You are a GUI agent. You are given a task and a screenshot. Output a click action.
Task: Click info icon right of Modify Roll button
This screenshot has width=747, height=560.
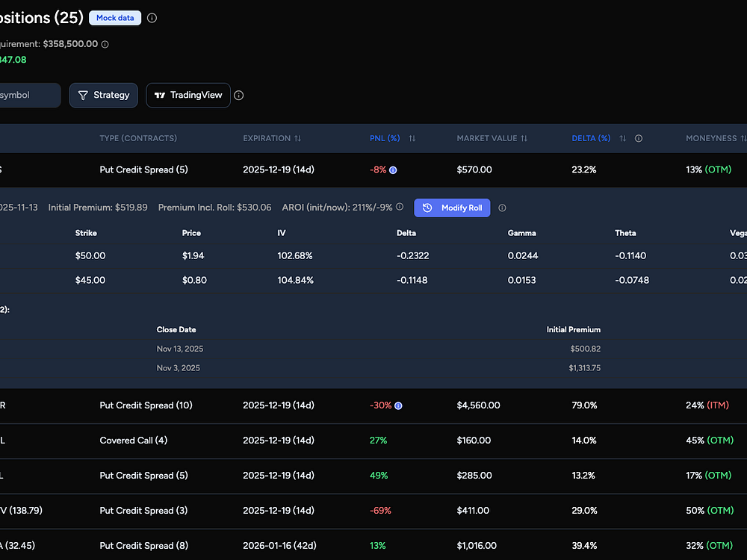502,208
